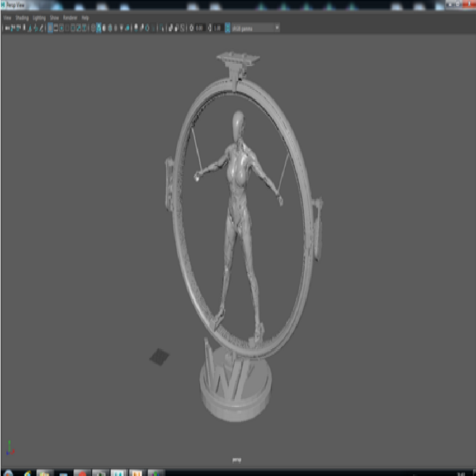Switch to wireframe display mode icon
The height and width of the screenshot is (476, 476).
(93, 28)
